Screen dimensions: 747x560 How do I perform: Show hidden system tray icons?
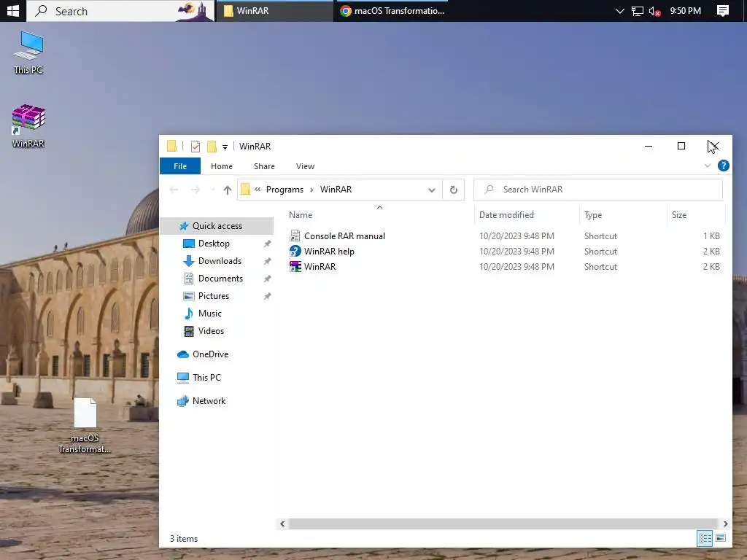(619, 11)
